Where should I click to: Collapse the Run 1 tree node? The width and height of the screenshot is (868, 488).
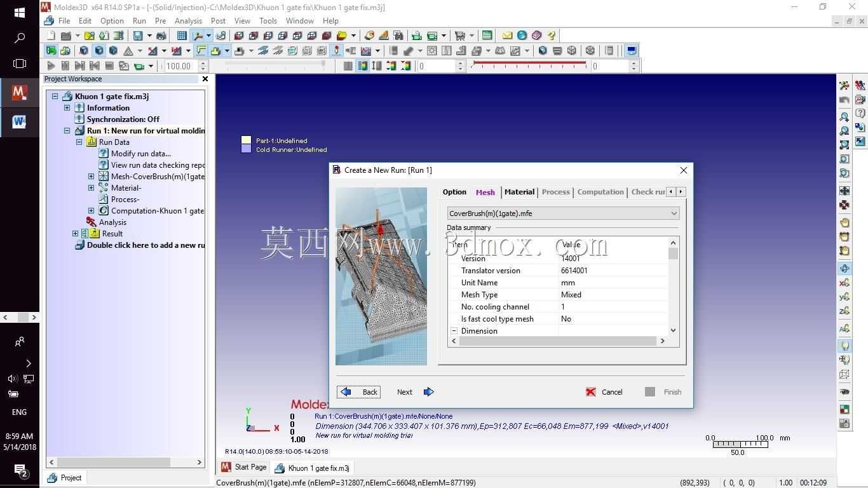pos(67,131)
